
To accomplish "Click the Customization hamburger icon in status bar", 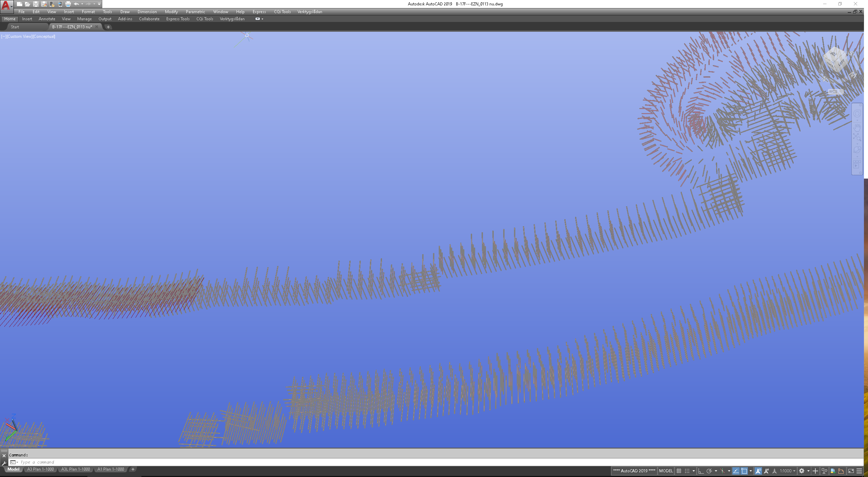I will pyautogui.click(x=859, y=471).
